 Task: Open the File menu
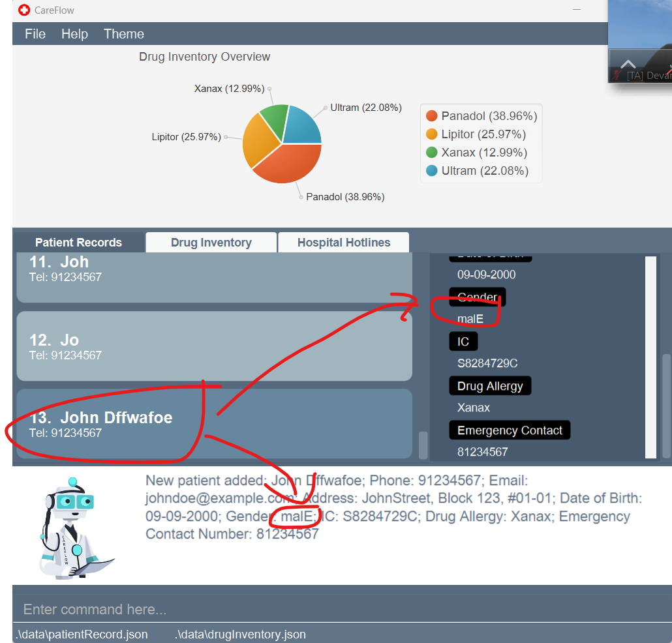[x=35, y=34]
